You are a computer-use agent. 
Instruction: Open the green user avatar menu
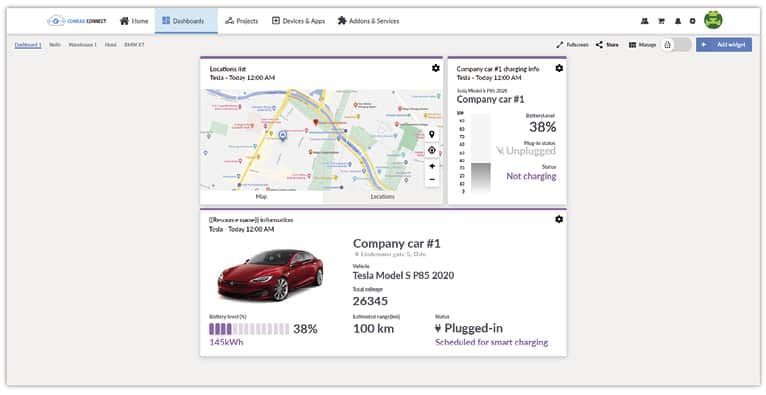point(713,21)
